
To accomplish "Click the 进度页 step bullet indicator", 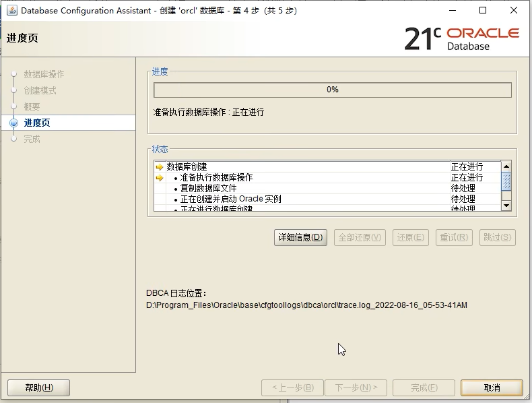I will pyautogui.click(x=14, y=123).
